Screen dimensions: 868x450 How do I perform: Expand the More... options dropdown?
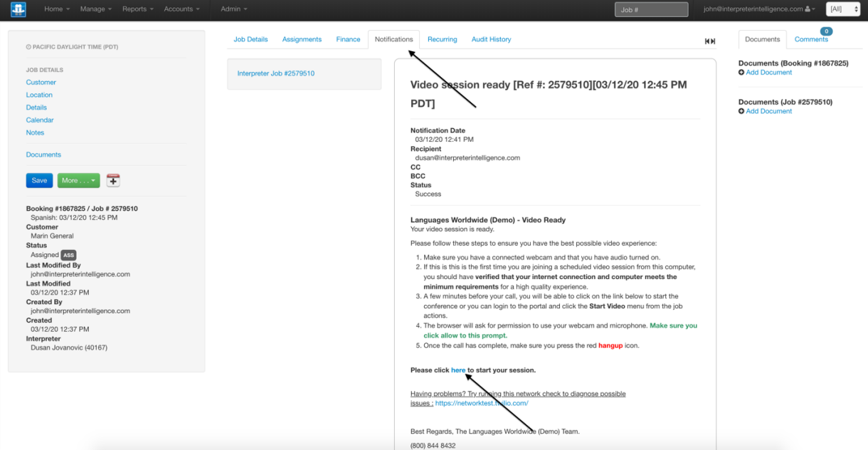click(x=78, y=180)
